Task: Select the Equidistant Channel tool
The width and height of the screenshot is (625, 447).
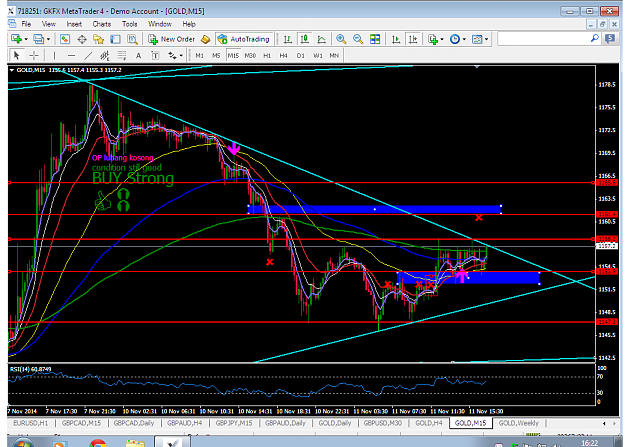Action: (105, 55)
